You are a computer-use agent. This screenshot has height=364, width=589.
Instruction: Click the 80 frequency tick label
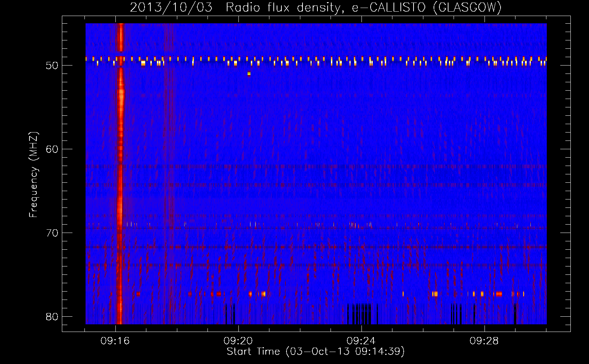pyautogui.click(x=52, y=317)
